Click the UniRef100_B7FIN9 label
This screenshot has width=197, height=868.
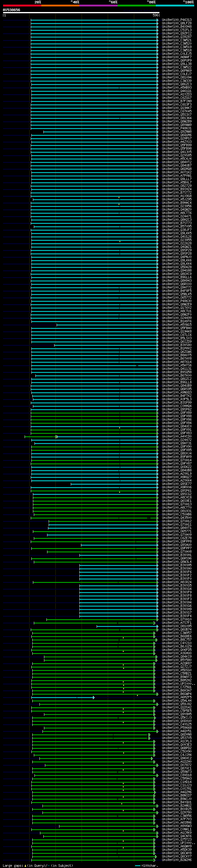[177, 101]
